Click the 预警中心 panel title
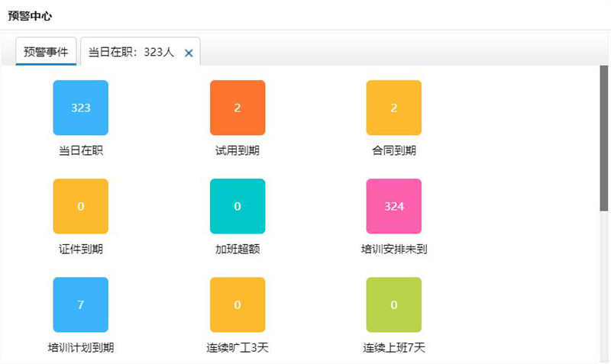 (30, 15)
